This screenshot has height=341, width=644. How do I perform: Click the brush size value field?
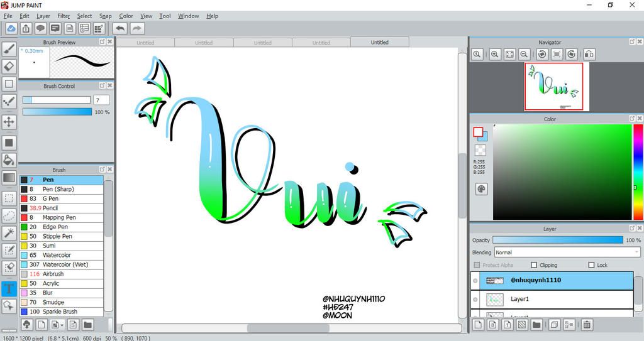coord(101,100)
